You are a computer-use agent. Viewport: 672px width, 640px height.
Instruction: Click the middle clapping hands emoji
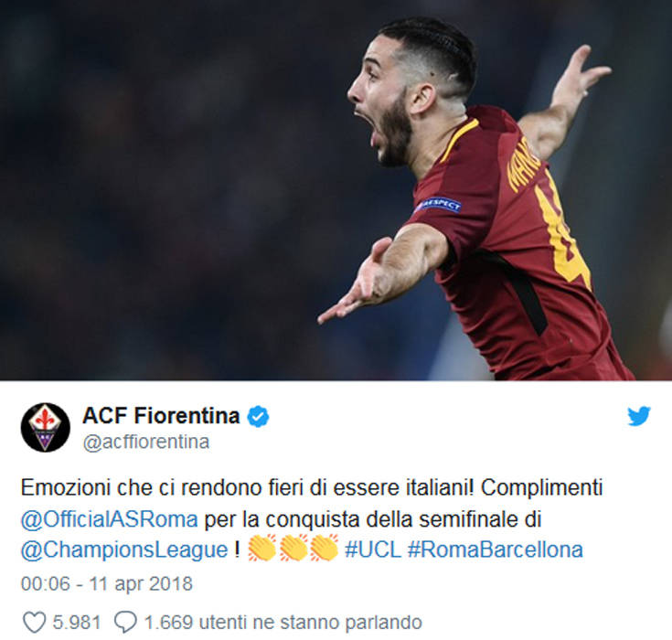293,549
